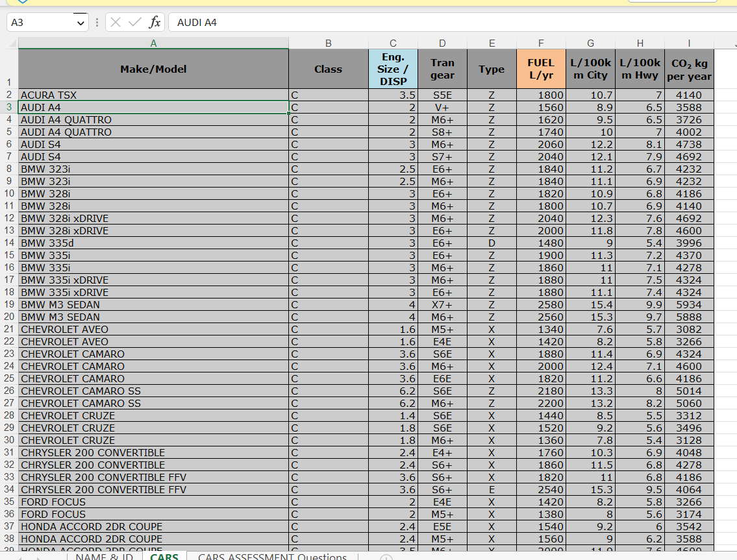Select the E5E transmission cell

pos(442,527)
